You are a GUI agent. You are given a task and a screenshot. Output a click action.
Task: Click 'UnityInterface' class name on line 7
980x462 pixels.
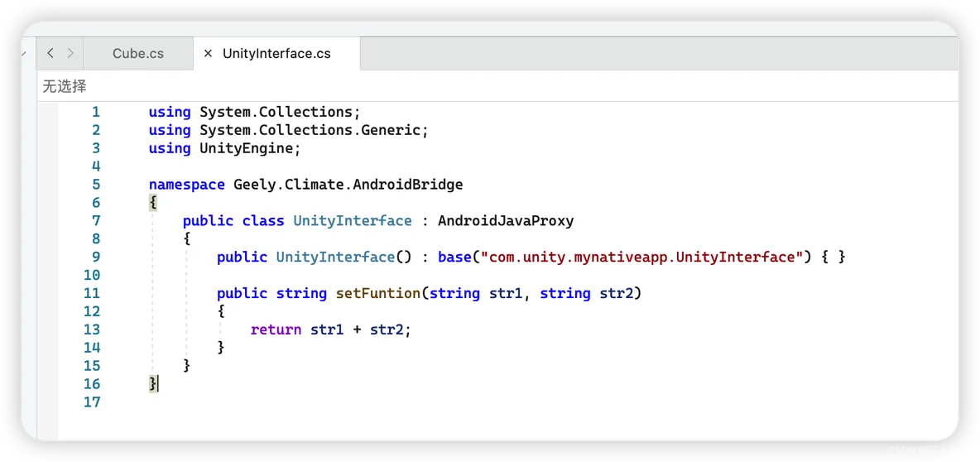pyautogui.click(x=353, y=221)
